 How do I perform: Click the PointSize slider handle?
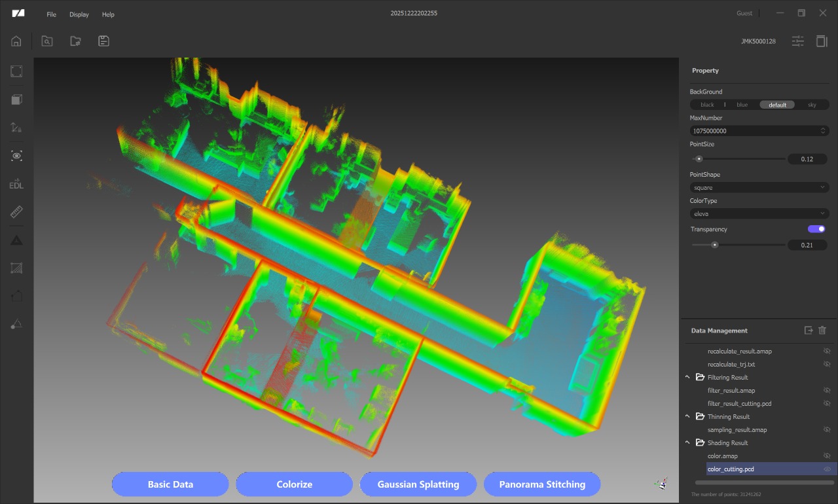pyautogui.click(x=699, y=158)
